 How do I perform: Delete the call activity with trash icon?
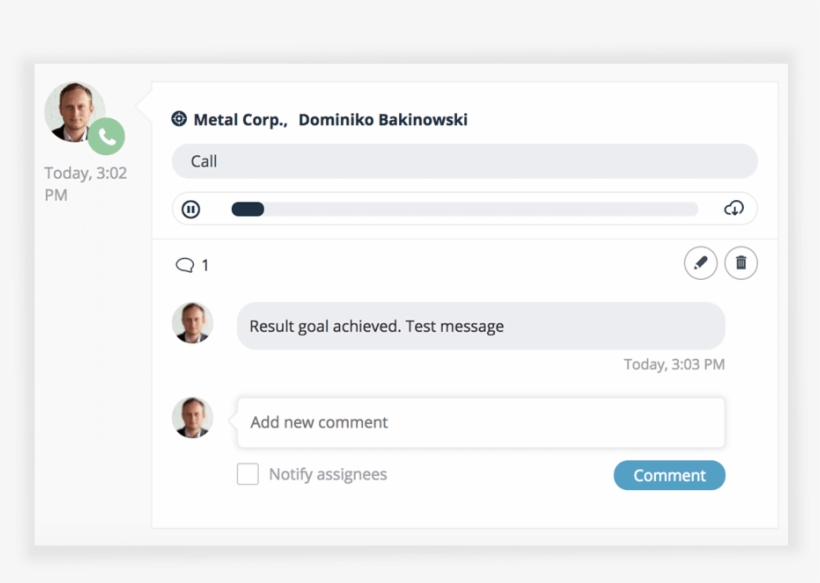pyautogui.click(x=741, y=263)
